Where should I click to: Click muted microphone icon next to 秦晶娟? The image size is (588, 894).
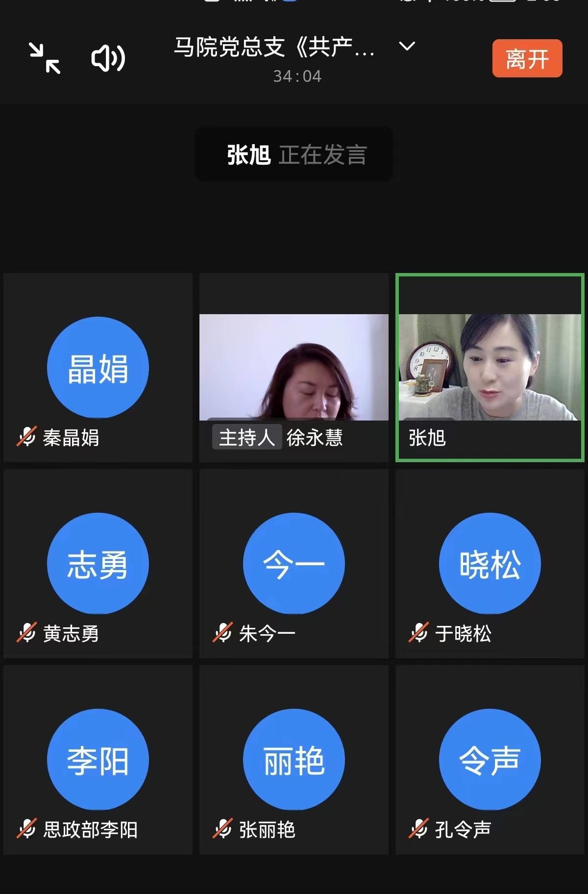coord(26,437)
